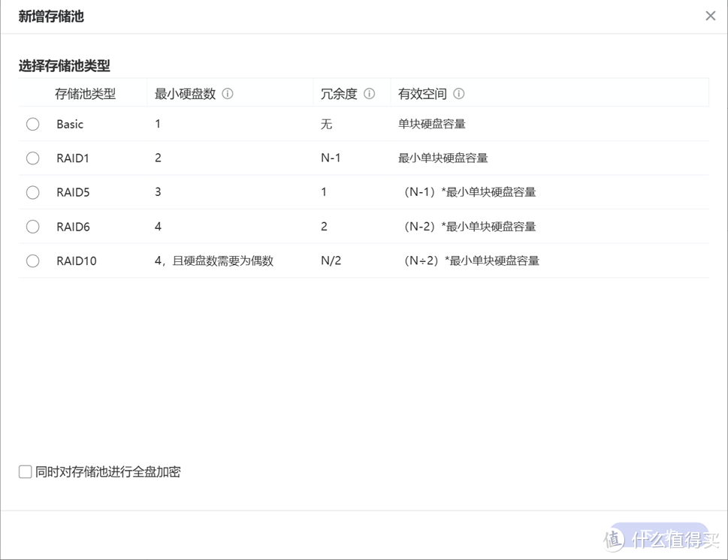Click the 最小硬盘数 column header
The height and width of the screenshot is (560, 728).
click(x=186, y=93)
